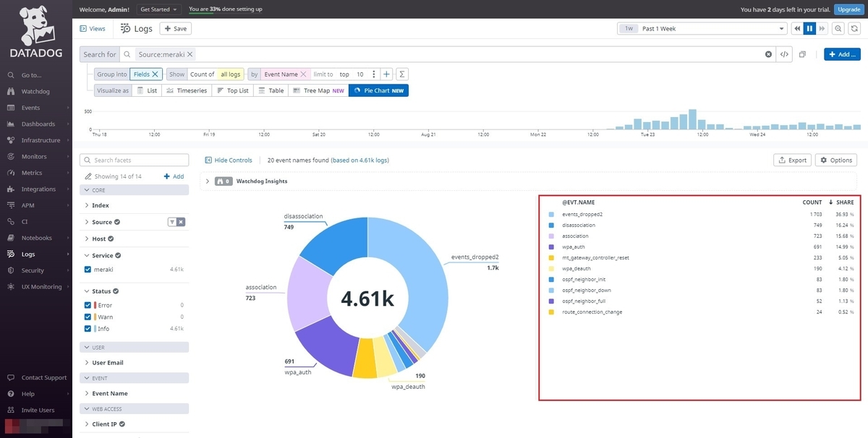Click the events_dropped2 legend color swatch
Screen dimensions: 868x438
point(551,215)
